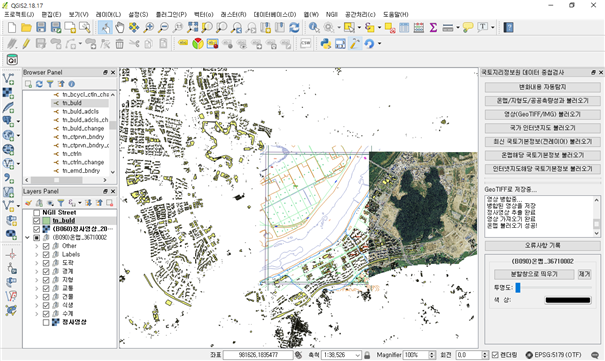Image resolution: width=605 pixels, height=361 pixels.
Task: Click the 제거 button
Action: point(585,274)
